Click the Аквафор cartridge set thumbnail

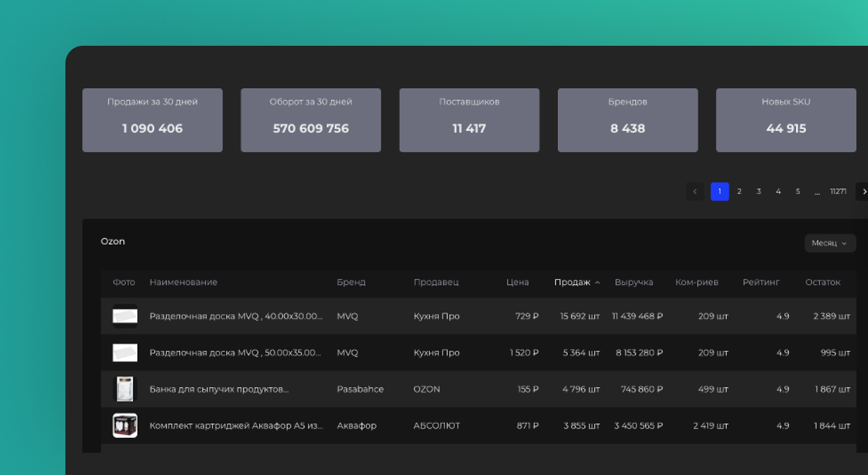coord(125,426)
